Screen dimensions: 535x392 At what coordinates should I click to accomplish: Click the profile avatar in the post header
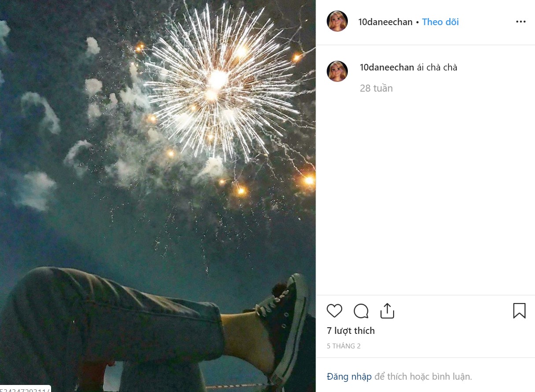click(337, 22)
